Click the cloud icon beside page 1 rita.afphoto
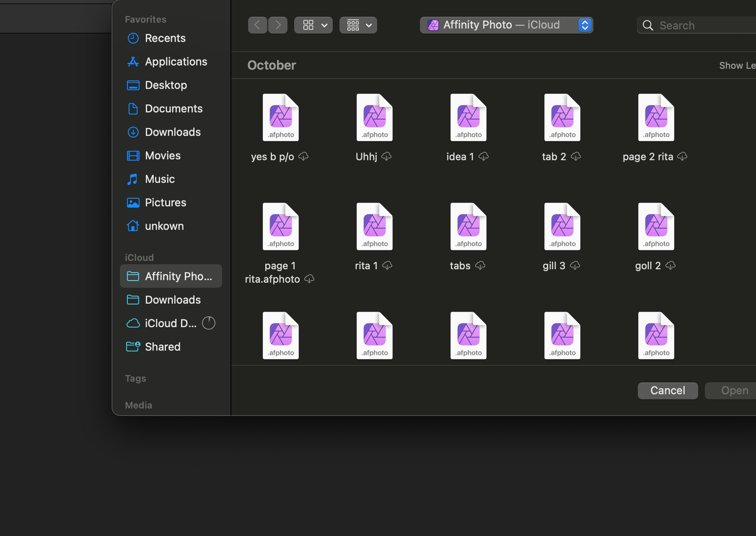The image size is (756, 536). pos(309,279)
